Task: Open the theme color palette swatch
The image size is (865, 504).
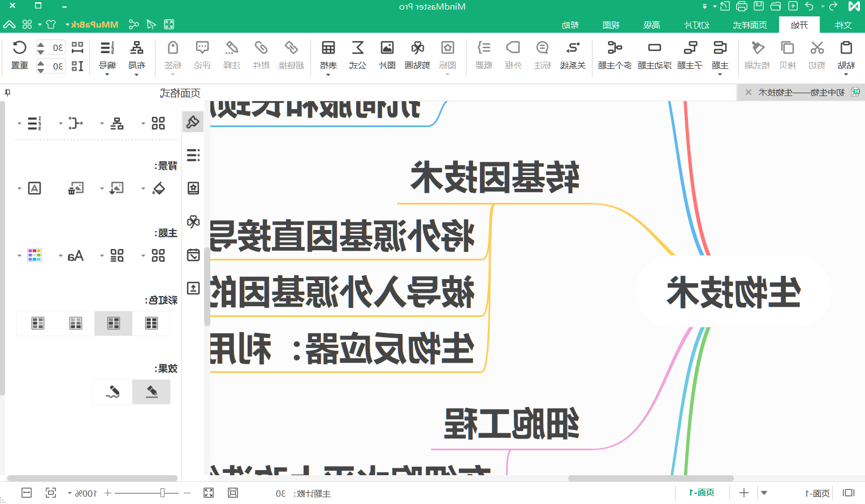Action: (x=34, y=255)
